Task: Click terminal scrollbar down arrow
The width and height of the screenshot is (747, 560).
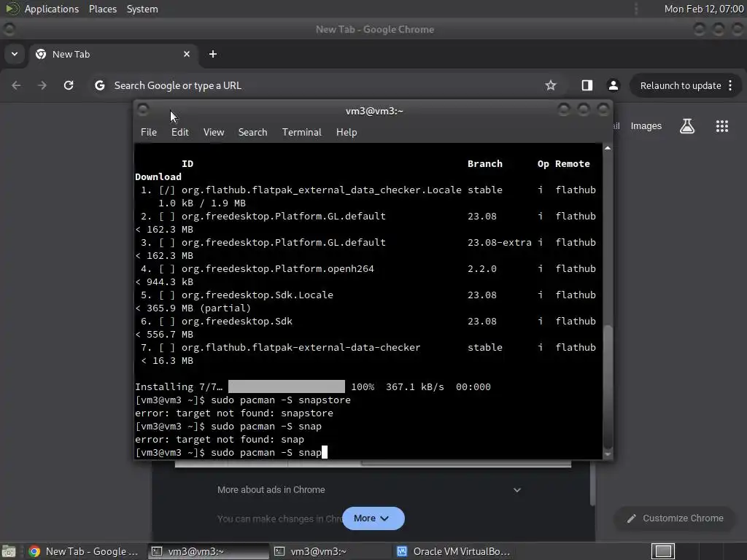Action: [608, 454]
